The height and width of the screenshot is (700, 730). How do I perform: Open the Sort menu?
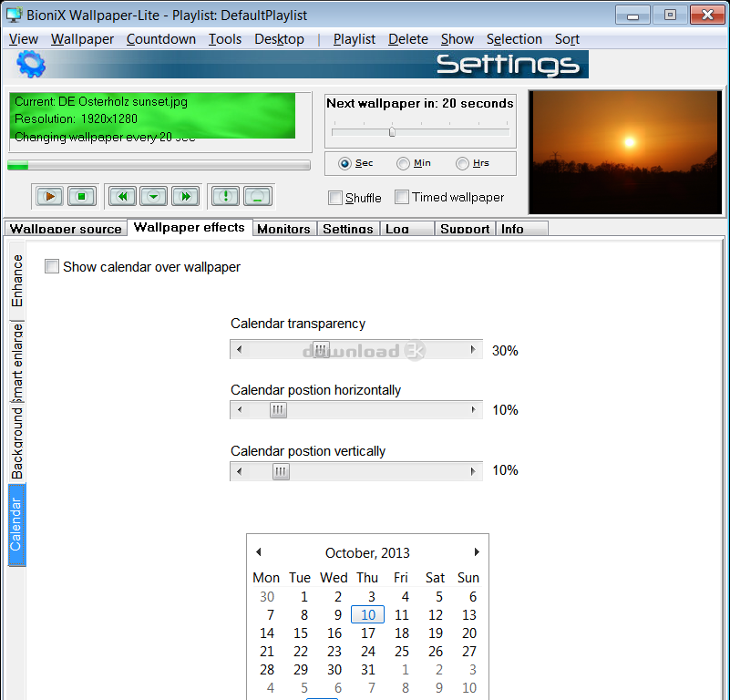[x=567, y=39]
